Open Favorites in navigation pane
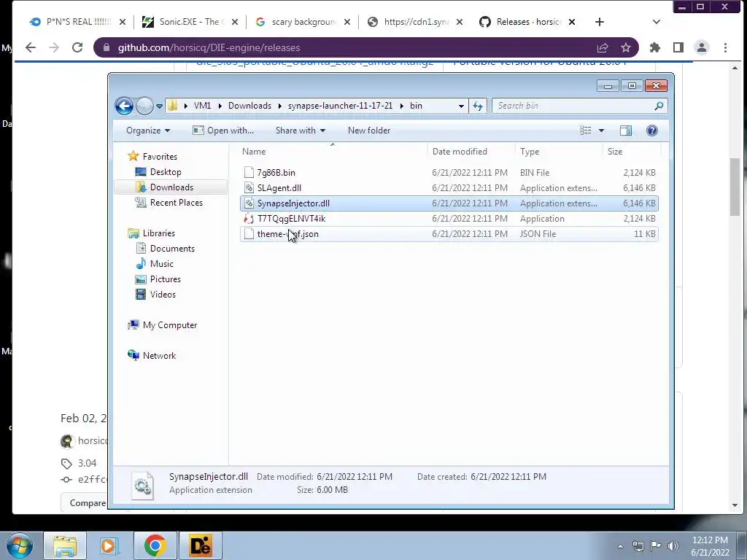Image resolution: width=747 pixels, height=560 pixels. (160, 157)
